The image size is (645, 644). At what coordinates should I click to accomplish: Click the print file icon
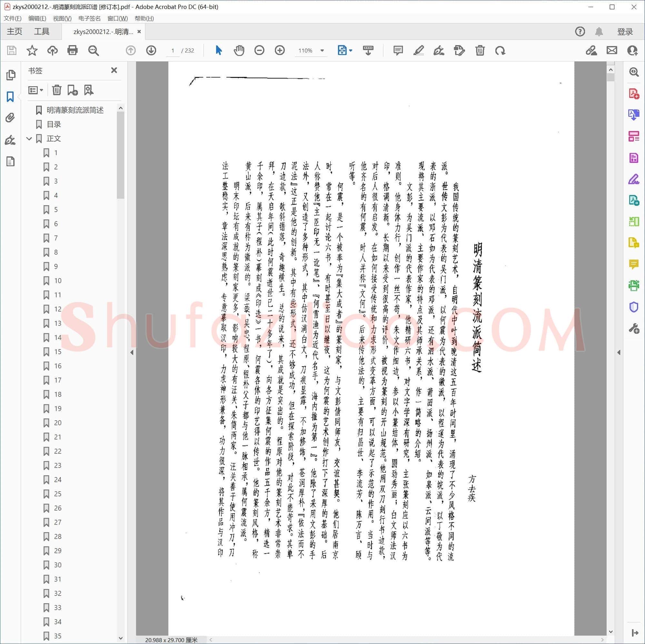(73, 50)
